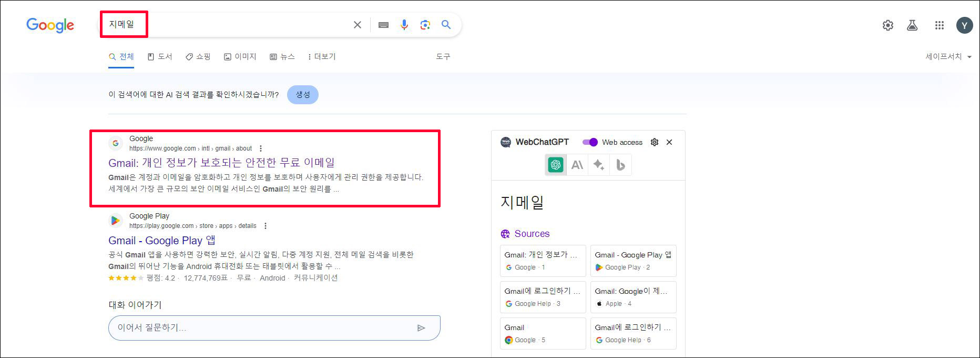
Task: Switch to the 이미지 tab
Action: (240, 56)
